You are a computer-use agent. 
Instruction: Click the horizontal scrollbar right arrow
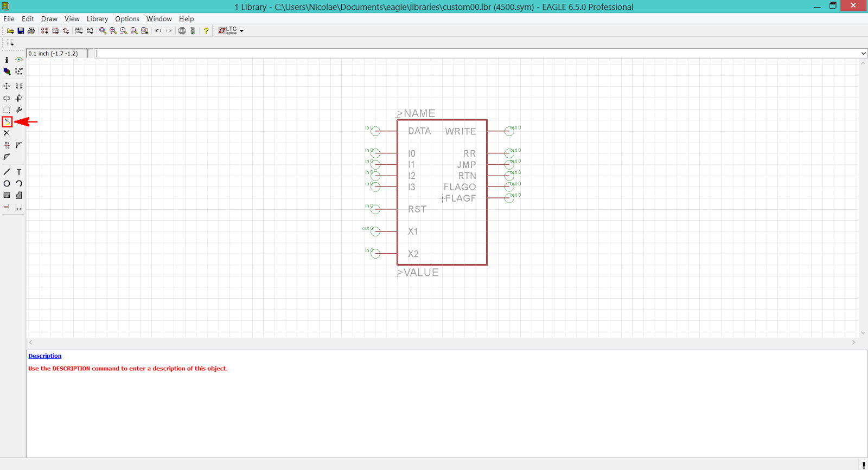click(853, 343)
